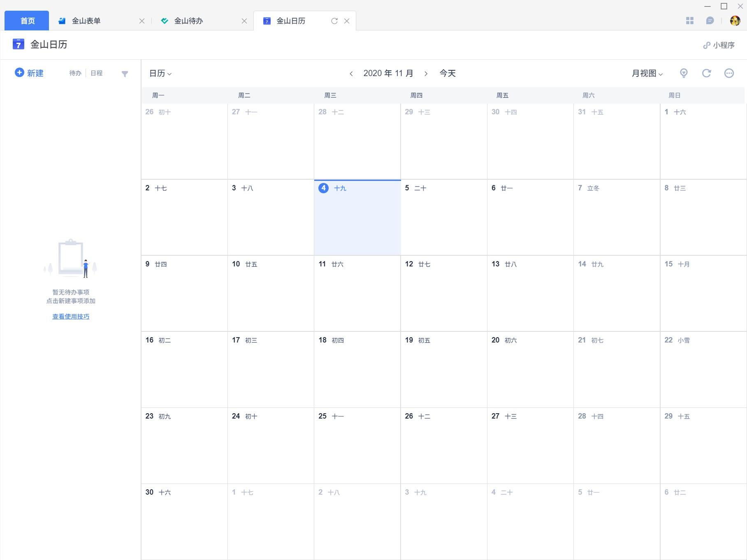This screenshot has height=560, width=747.
Task: Open the more options ellipsis menu
Action: click(x=728, y=73)
